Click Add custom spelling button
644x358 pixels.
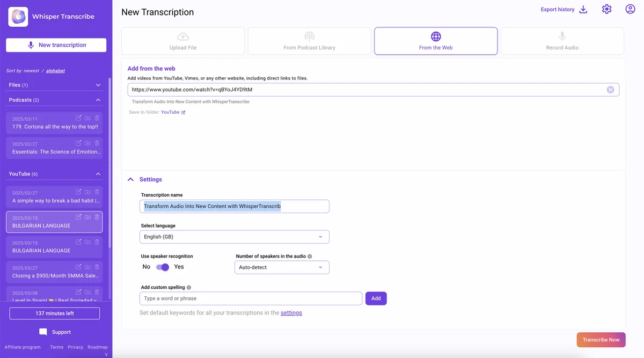point(376,298)
